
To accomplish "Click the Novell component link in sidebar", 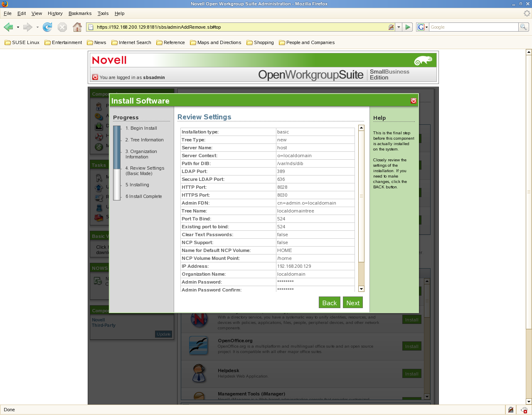I will click(x=98, y=320).
